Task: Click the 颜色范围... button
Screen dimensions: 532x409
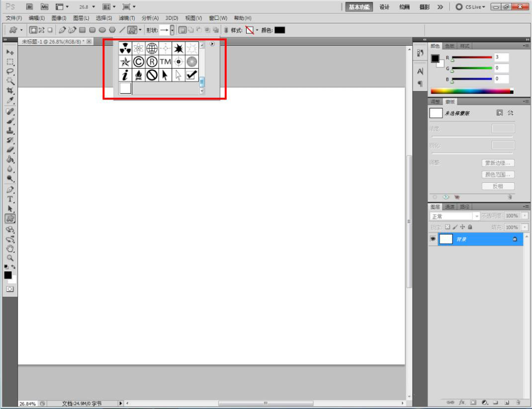Action: click(498, 174)
